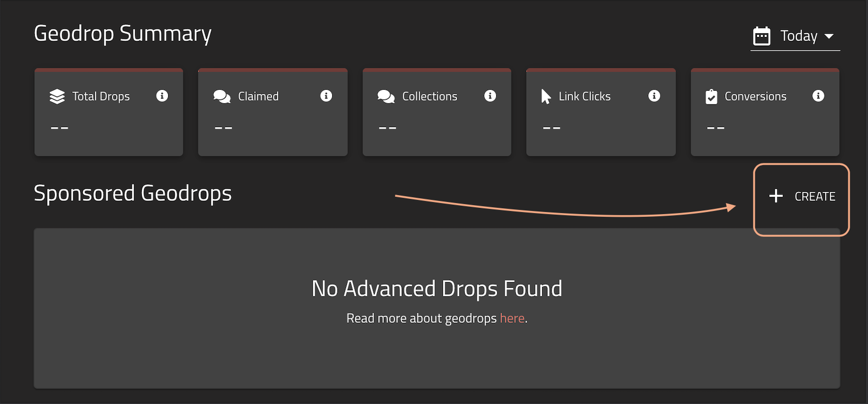Click the Link Clicks "--" value
The width and height of the screenshot is (868, 404).
click(552, 128)
